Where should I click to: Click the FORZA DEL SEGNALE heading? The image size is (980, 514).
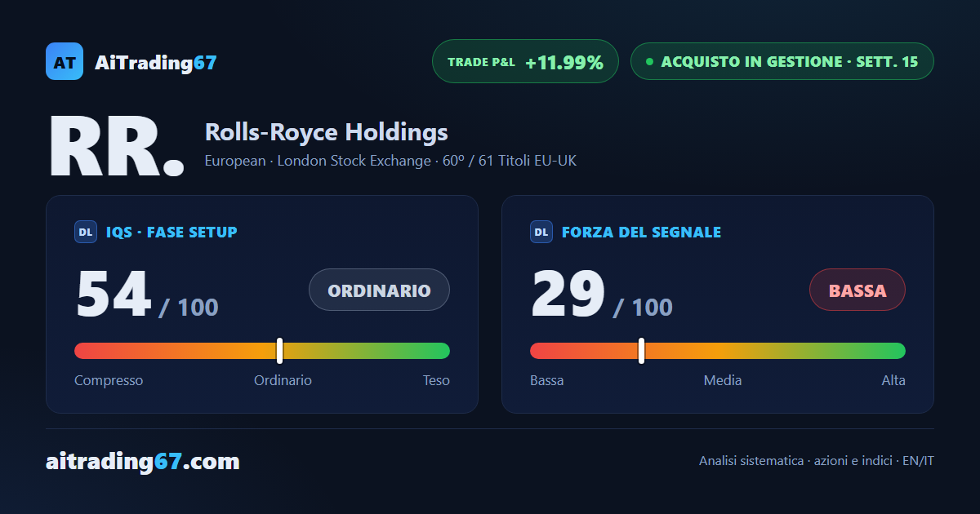(x=641, y=232)
